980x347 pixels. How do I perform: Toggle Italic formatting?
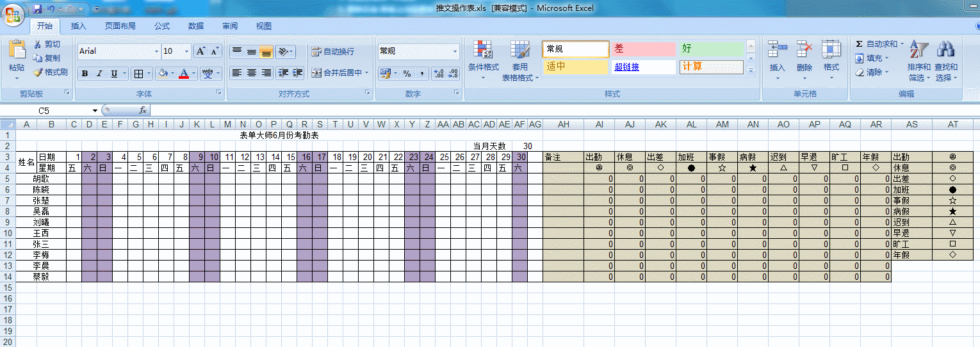100,74
